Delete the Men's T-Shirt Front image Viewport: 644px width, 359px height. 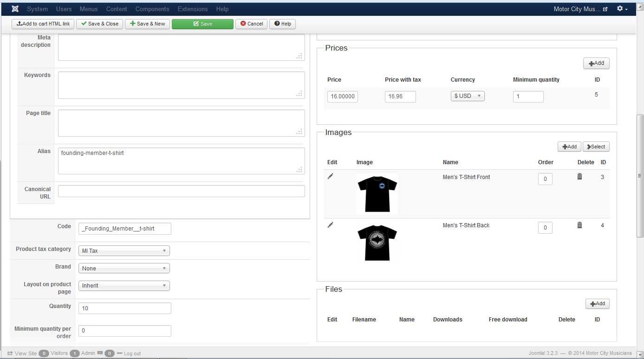[579, 176]
